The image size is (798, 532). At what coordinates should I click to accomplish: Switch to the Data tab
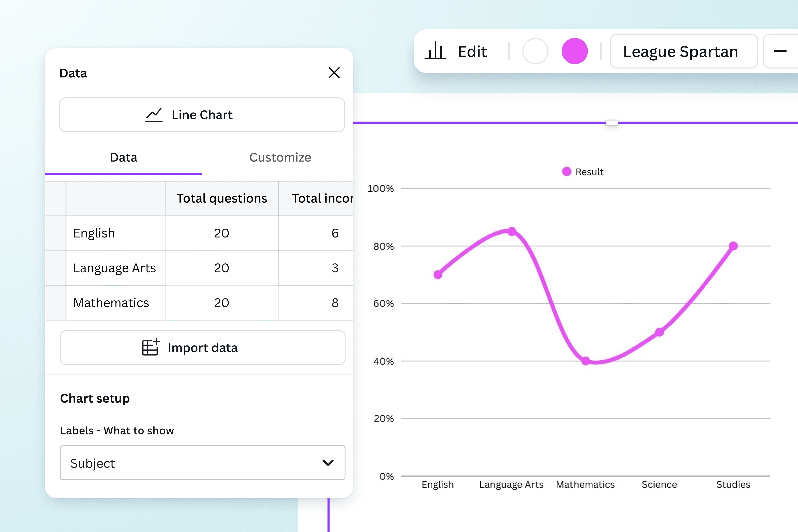point(123,157)
